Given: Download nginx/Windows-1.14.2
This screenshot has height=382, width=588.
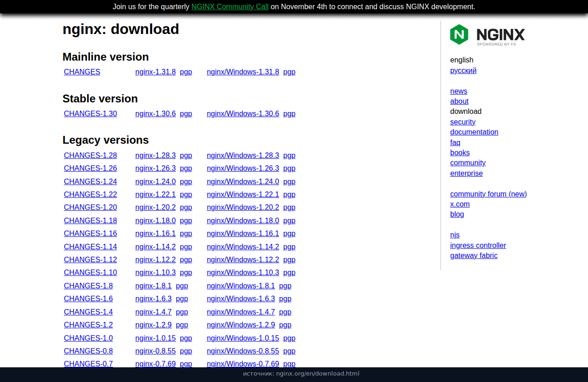Looking at the screenshot, I should click(243, 247).
